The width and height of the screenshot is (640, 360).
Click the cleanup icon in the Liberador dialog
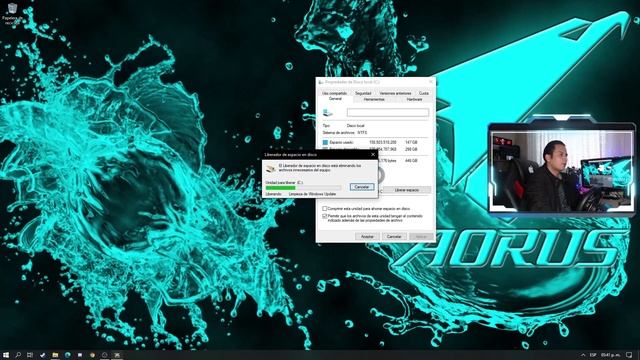point(270,168)
